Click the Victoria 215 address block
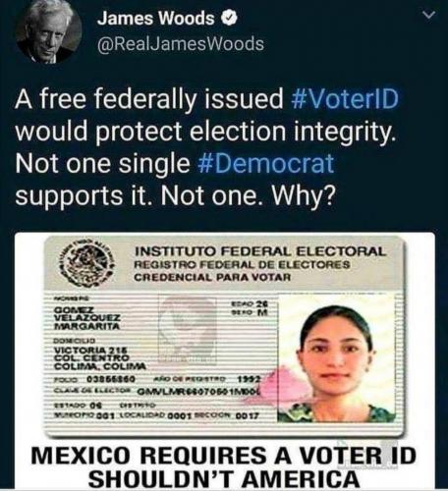The height and width of the screenshot is (491, 448). pos(99,358)
